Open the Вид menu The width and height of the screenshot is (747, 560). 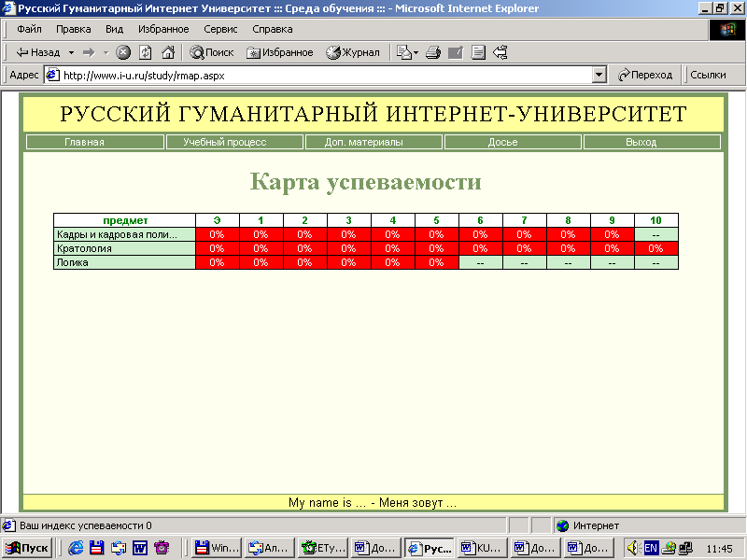[114, 30]
